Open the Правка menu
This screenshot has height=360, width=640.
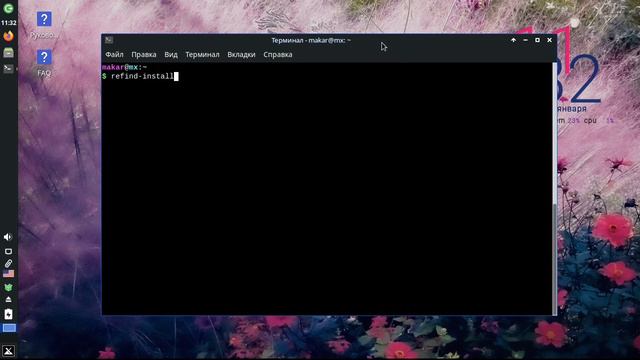[144, 54]
